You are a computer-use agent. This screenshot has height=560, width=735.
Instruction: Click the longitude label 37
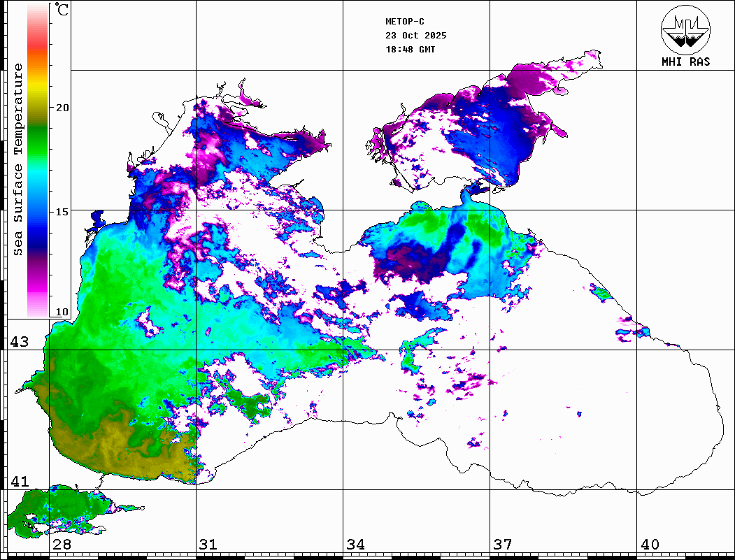(502, 545)
